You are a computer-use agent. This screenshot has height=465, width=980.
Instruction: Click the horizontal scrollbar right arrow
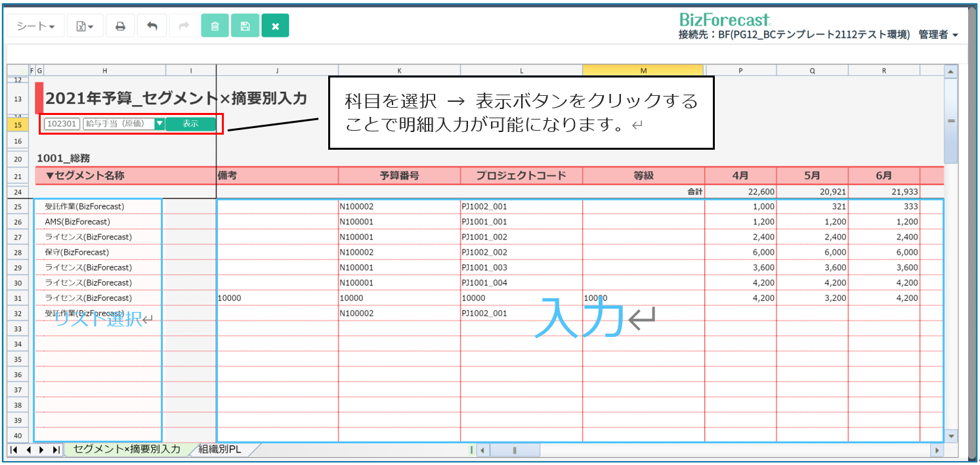click(x=937, y=451)
